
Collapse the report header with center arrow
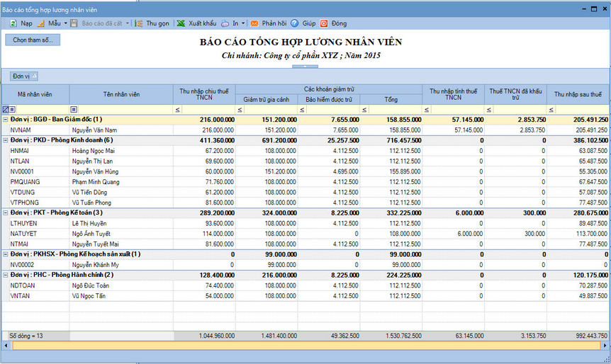(305, 67)
